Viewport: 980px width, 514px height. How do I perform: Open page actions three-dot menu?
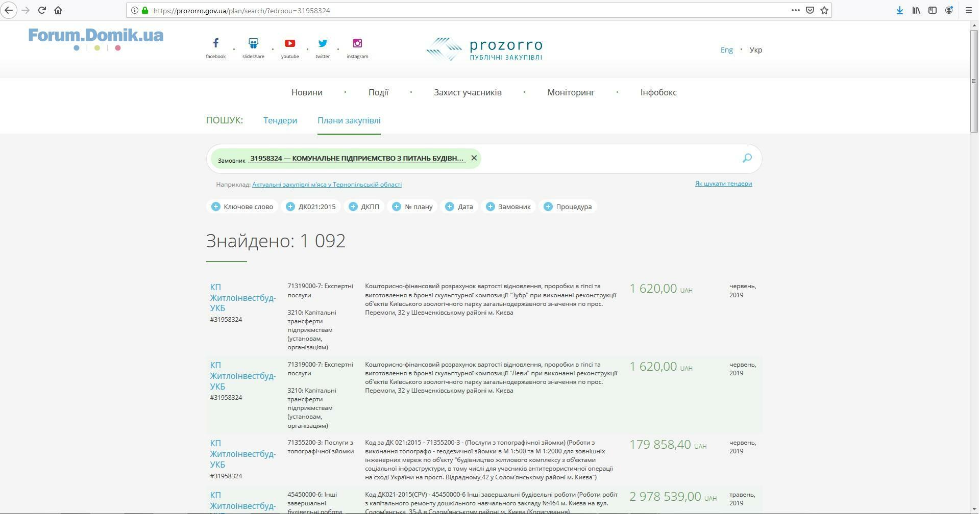click(x=795, y=10)
